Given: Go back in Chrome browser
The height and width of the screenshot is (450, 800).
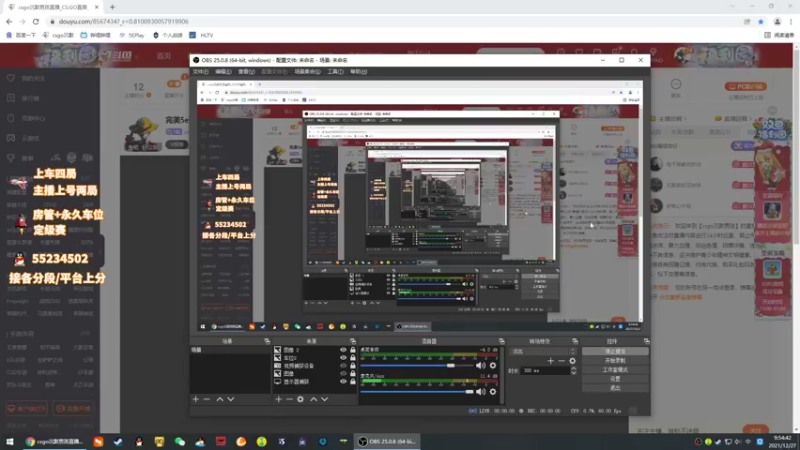Looking at the screenshot, I should pyautogui.click(x=9, y=21).
